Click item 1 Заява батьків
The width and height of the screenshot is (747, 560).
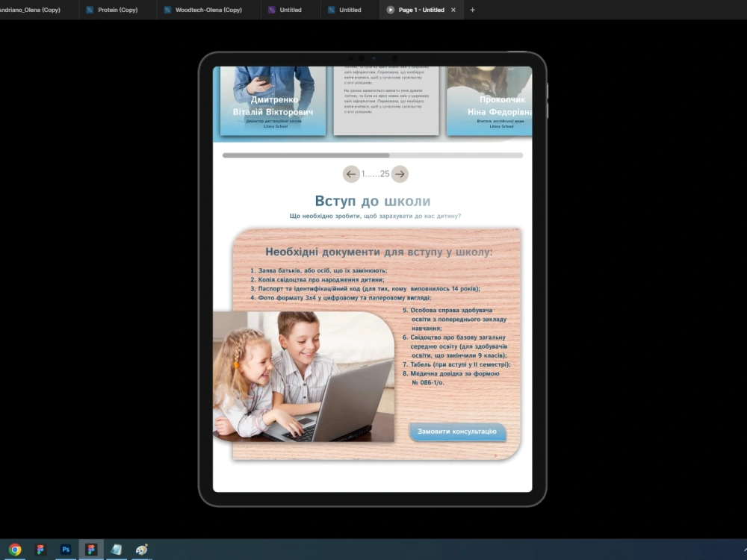click(x=319, y=270)
